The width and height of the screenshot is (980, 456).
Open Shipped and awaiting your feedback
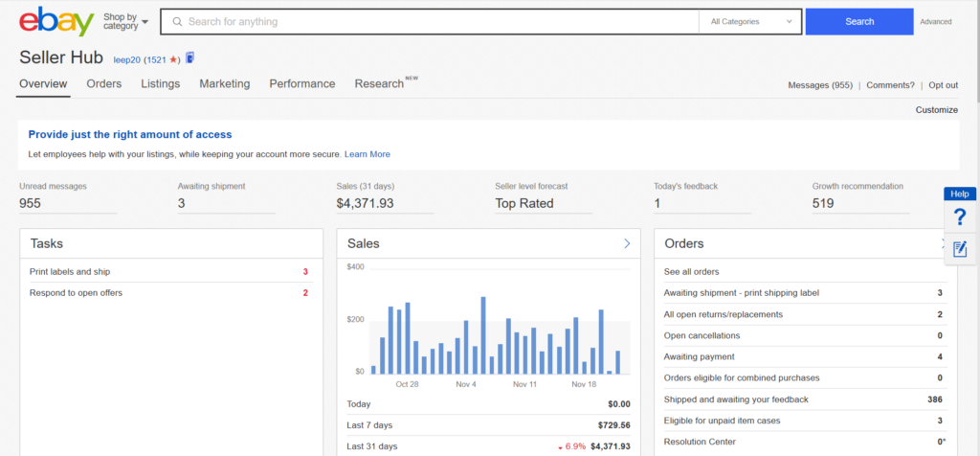805,399
